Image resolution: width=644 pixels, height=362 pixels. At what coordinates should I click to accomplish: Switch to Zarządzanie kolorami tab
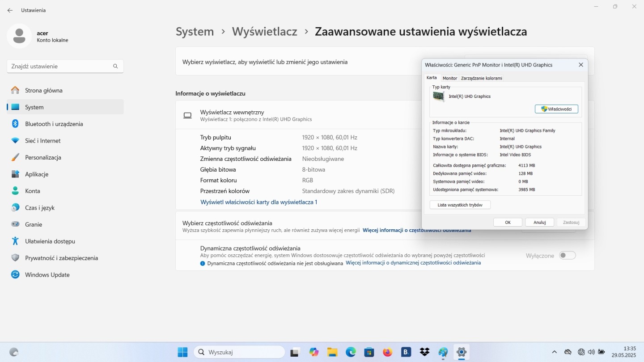(x=481, y=78)
